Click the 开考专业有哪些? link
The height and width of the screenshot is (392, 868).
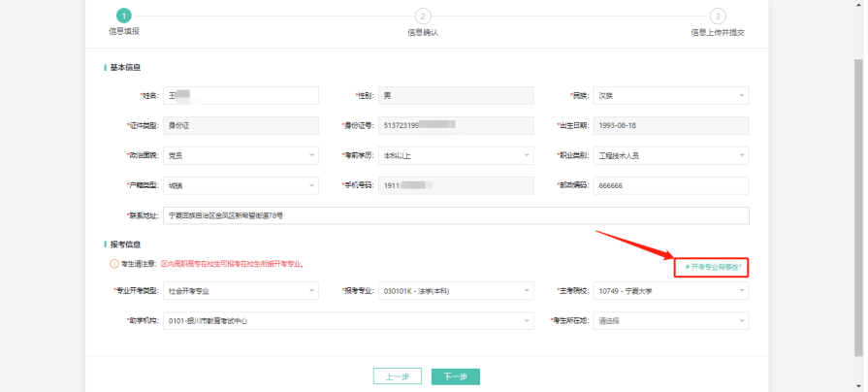tap(711, 265)
